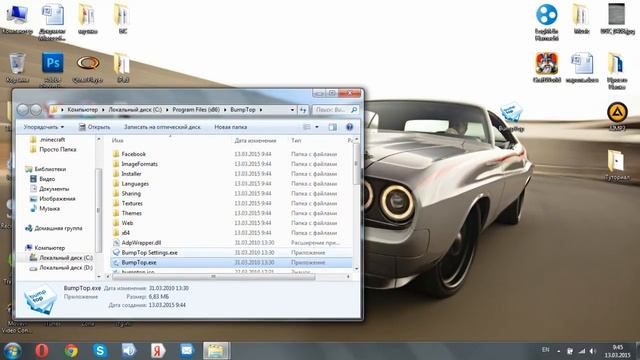Create a folder with Новая папка
This screenshot has height=360, width=640.
click(x=231, y=127)
